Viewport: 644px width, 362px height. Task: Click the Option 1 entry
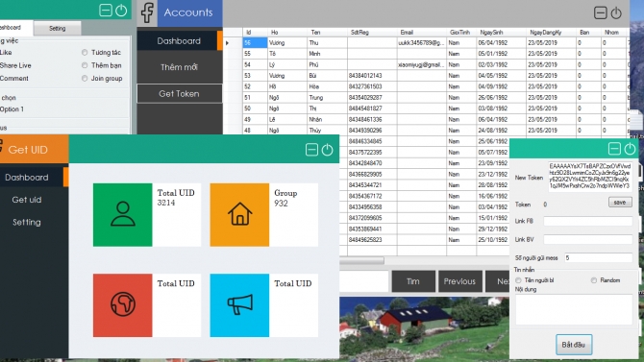click(x=12, y=109)
